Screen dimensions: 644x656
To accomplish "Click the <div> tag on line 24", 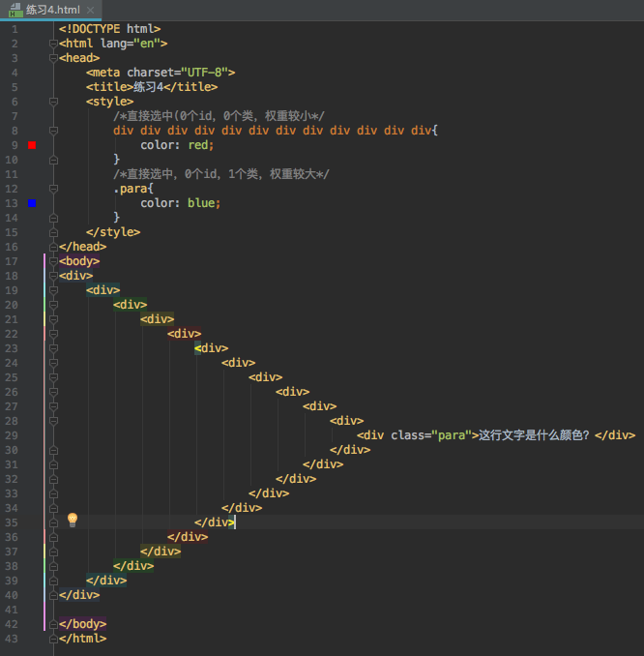I will [239, 363].
